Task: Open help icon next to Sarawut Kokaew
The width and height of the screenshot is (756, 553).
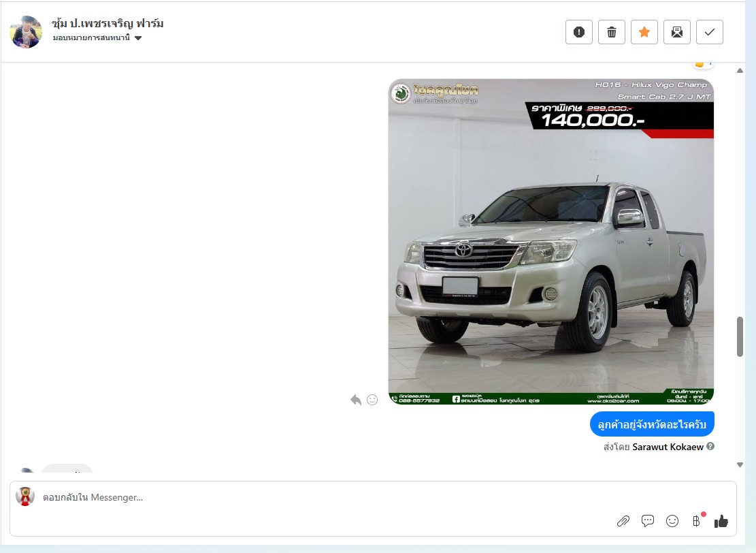Action: (710, 446)
